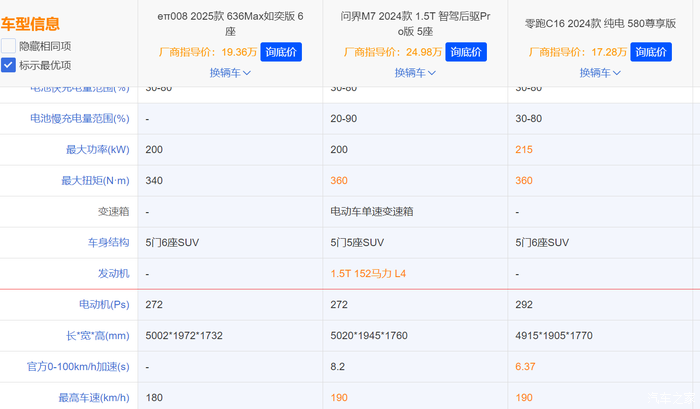Select 5020*1945*1760 dimensions cell

(369, 336)
